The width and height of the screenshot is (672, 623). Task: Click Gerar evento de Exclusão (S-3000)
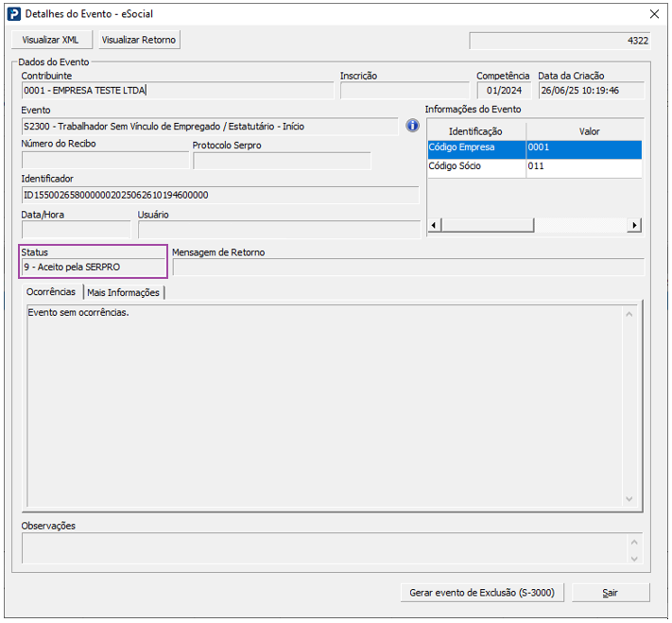pos(482,593)
